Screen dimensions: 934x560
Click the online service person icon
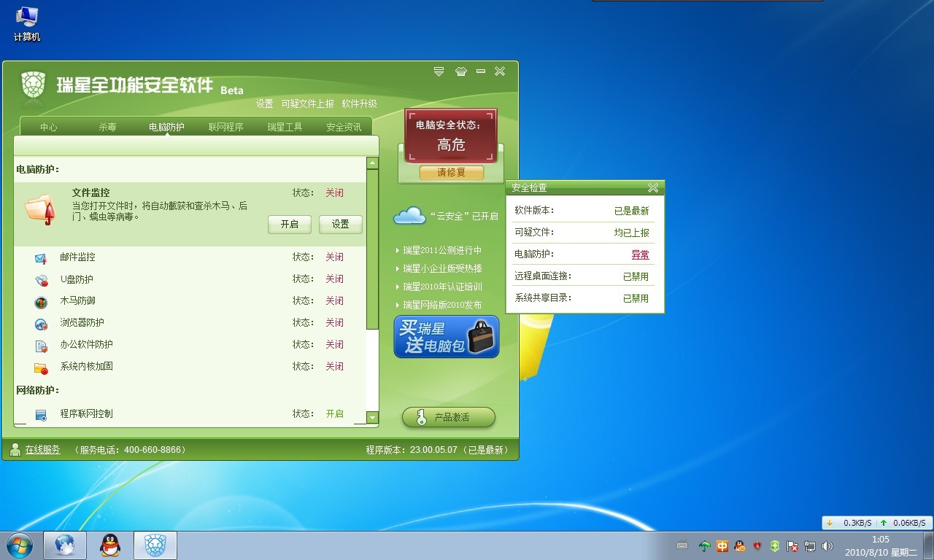coord(15,450)
